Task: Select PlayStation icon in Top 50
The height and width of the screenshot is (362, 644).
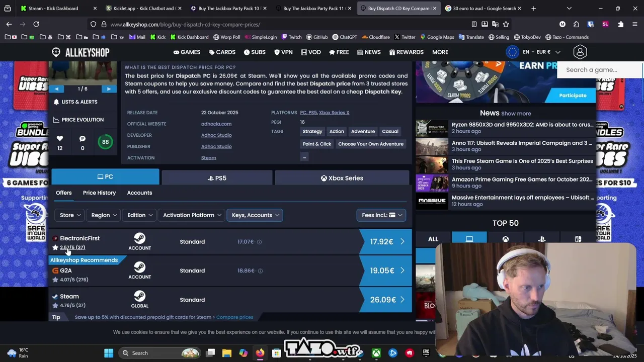Action: pos(542,239)
